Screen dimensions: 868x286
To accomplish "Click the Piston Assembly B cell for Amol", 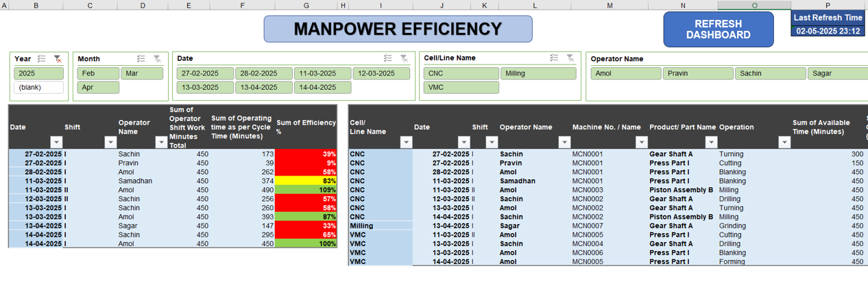I will pyautogui.click(x=682, y=190).
